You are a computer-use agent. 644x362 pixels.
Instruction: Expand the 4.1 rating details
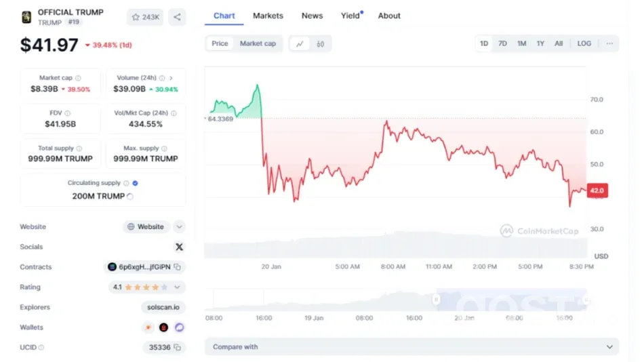178,287
